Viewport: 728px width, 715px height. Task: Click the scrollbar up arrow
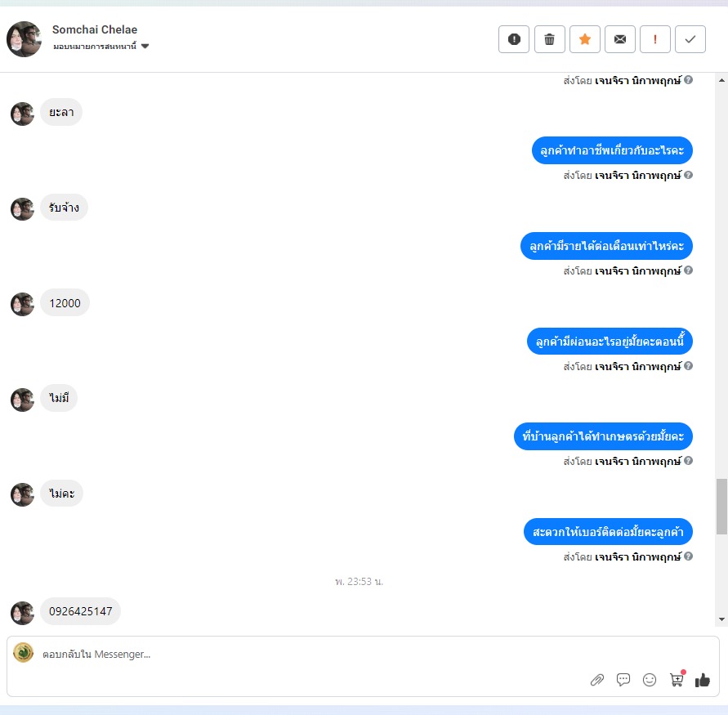point(721,80)
